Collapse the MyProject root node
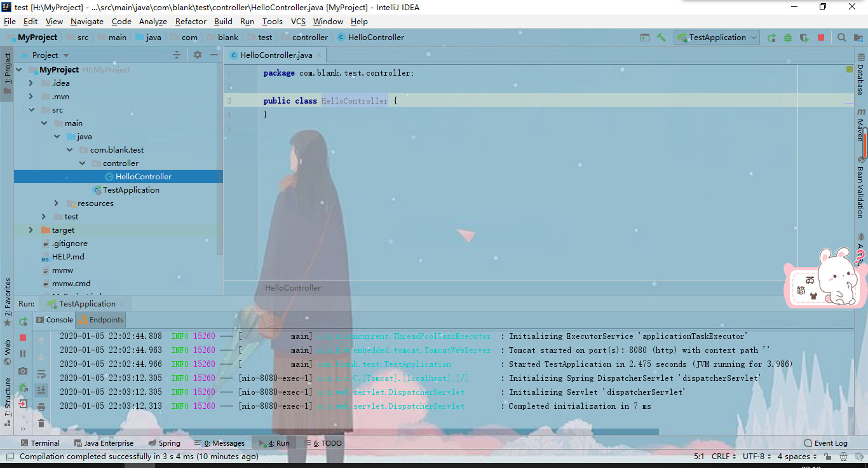The image size is (868, 468). (20, 70)
